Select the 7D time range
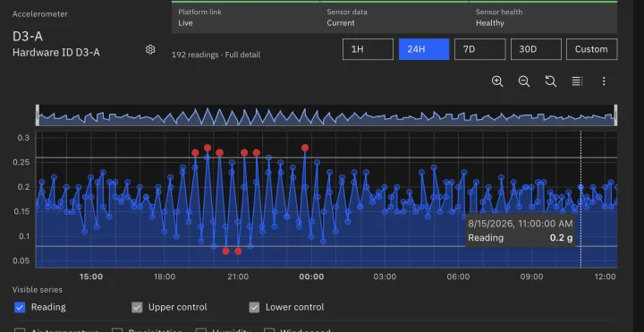This screenshot has height=332, width=644. 479,49
